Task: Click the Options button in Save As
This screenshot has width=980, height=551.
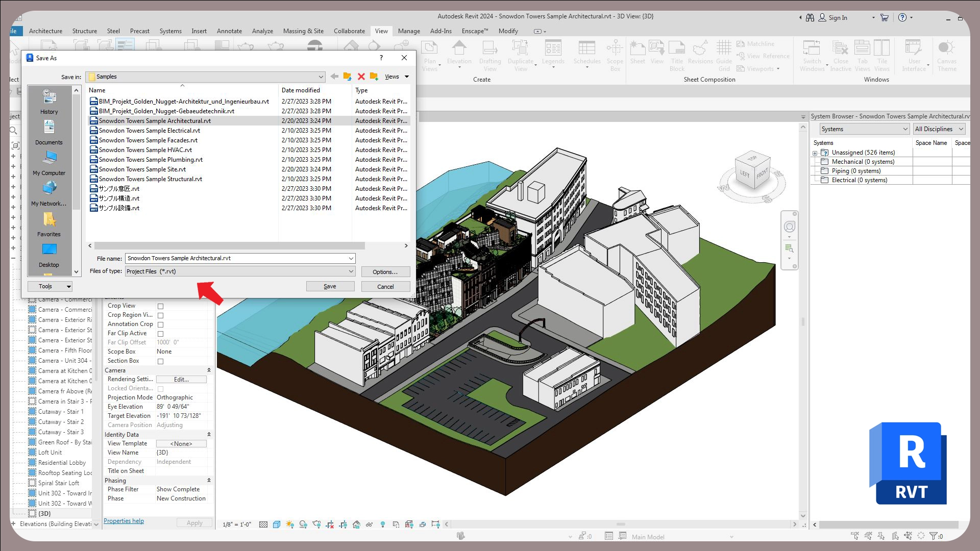Action: click(x=385, y=272)
